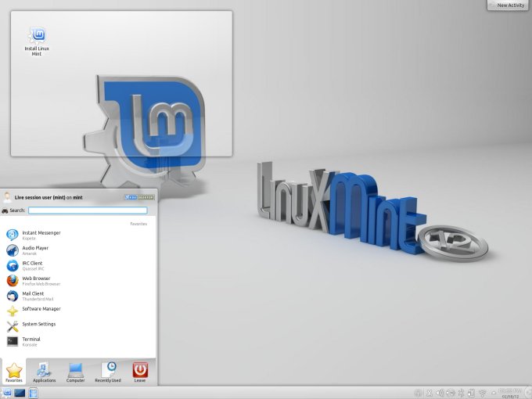The height and width of the screenshot is (399, 532).
Task: Open Software Manager from favorites
Action: pos(77,311)
